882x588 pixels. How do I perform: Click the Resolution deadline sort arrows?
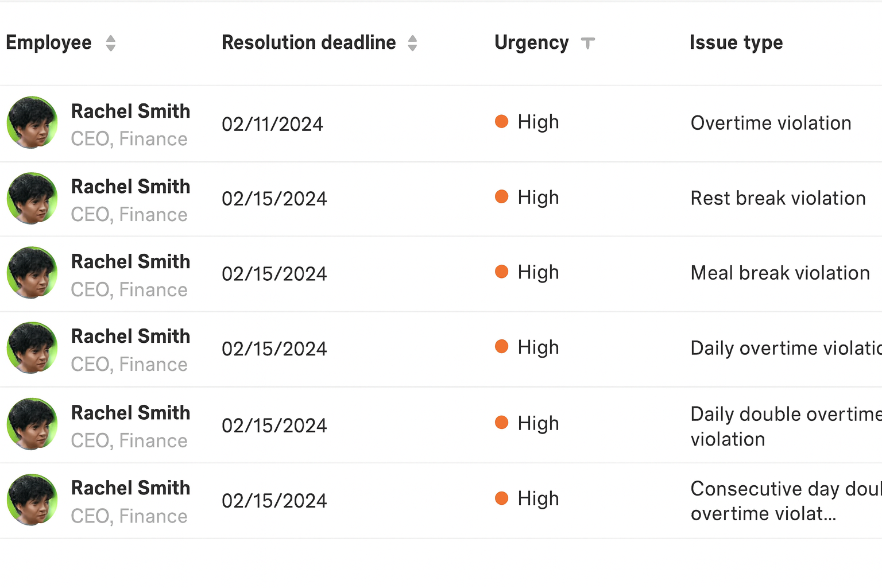point(412,43)
